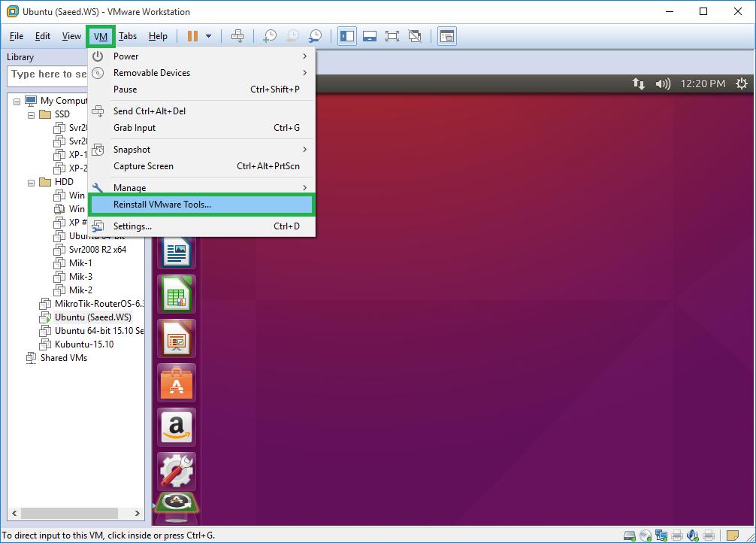
Task: Click the library search input field
Action: [x=47, y=74]
